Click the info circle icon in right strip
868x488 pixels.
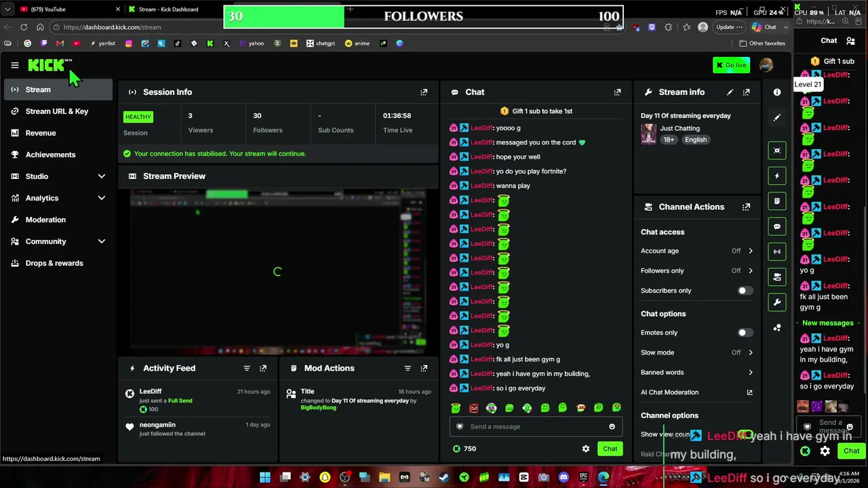[777, 92]
